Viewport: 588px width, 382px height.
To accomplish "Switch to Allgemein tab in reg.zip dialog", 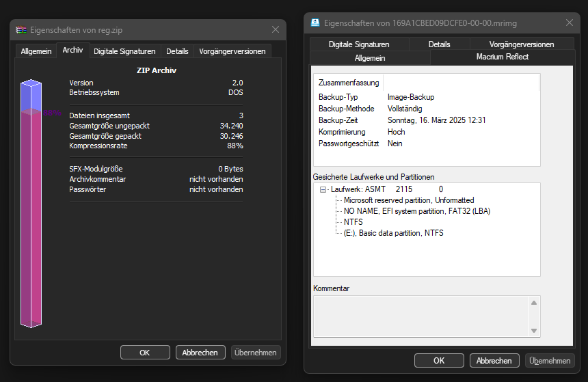I will [36, 51].
